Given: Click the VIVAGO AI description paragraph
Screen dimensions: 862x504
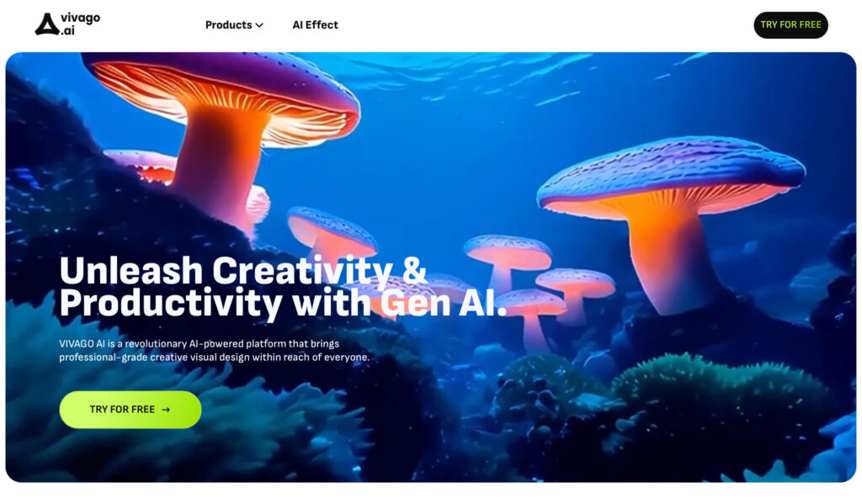Looking at the screenshot, I should coord(215,350).
